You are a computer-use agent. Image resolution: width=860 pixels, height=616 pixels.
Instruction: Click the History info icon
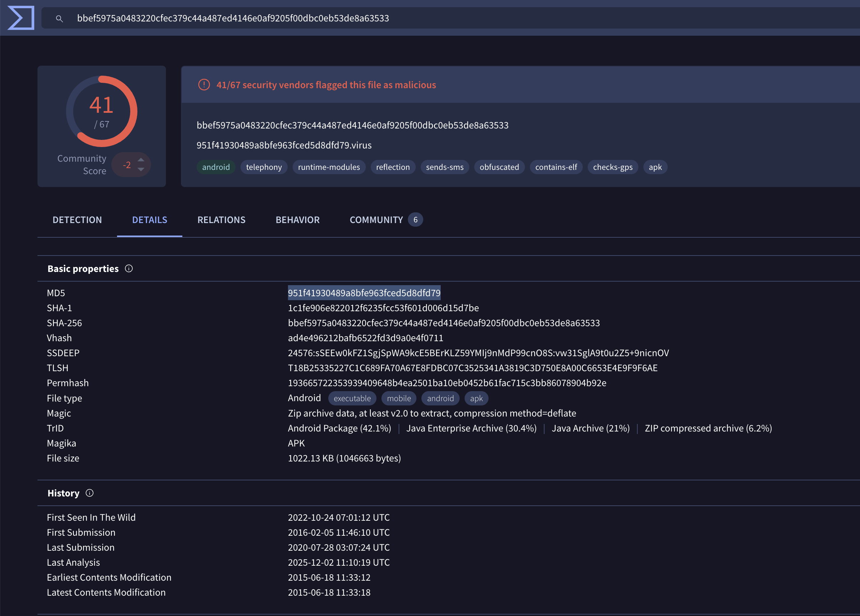[90, 493]
